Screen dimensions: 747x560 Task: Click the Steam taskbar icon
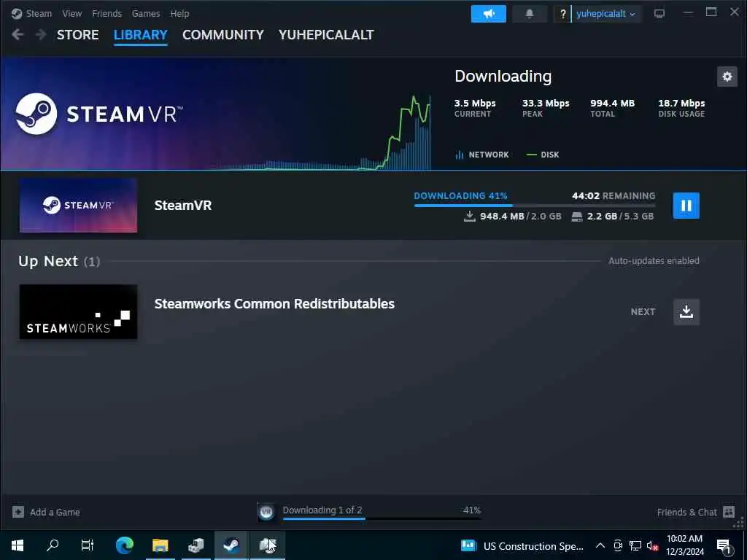tap(231, 545)
